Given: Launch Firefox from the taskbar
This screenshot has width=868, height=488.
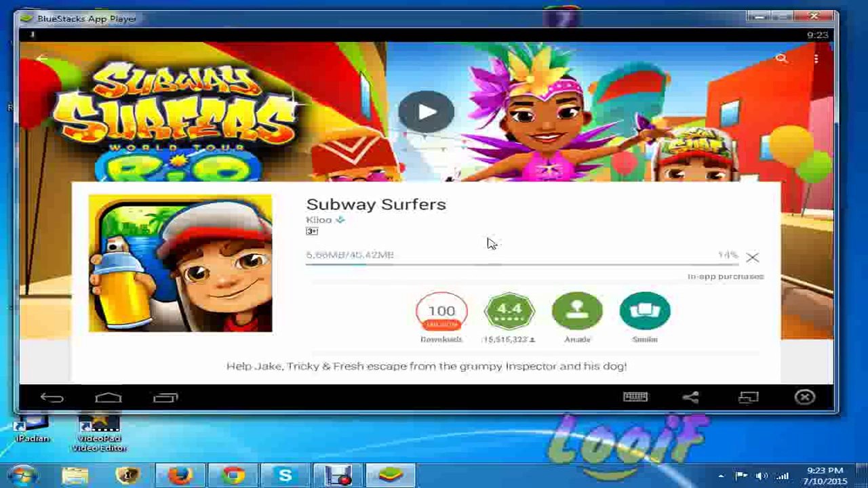Looking at the screenshot, I should pos(180,476).
